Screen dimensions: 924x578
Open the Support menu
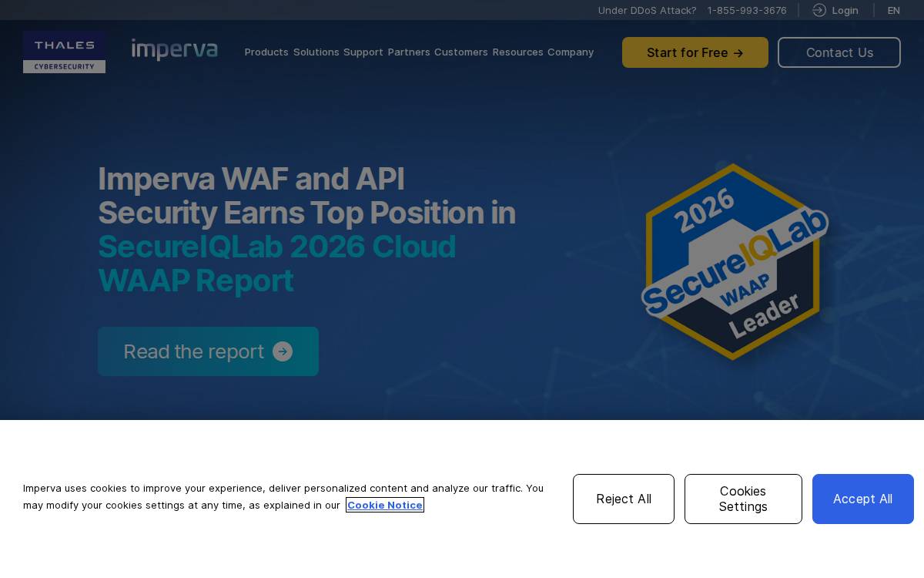[363, 52]
